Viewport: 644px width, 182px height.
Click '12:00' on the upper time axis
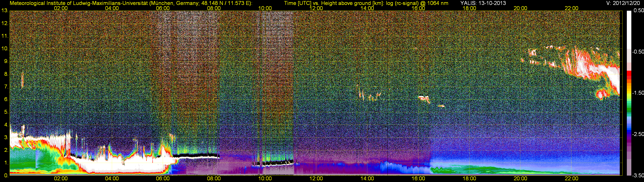[x=316, y=8]
